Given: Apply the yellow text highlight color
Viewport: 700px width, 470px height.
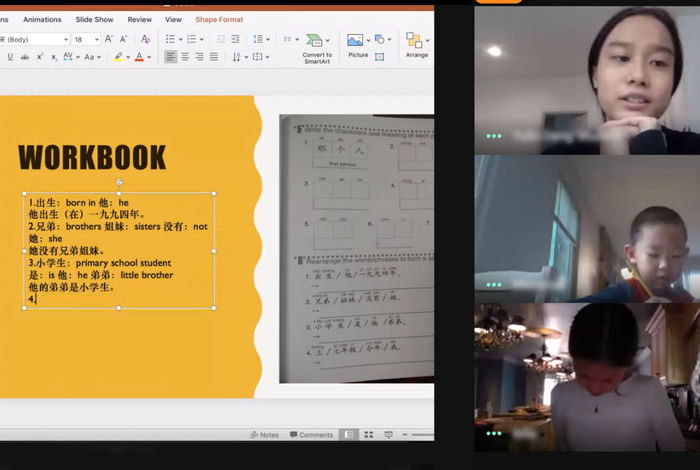Looking at the screenshot, I should (118, 57).
